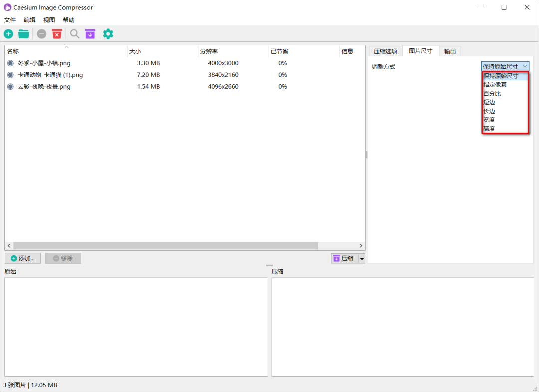
Task: Switch to the 图片尺寸 tab
Action: coord(421,51)
